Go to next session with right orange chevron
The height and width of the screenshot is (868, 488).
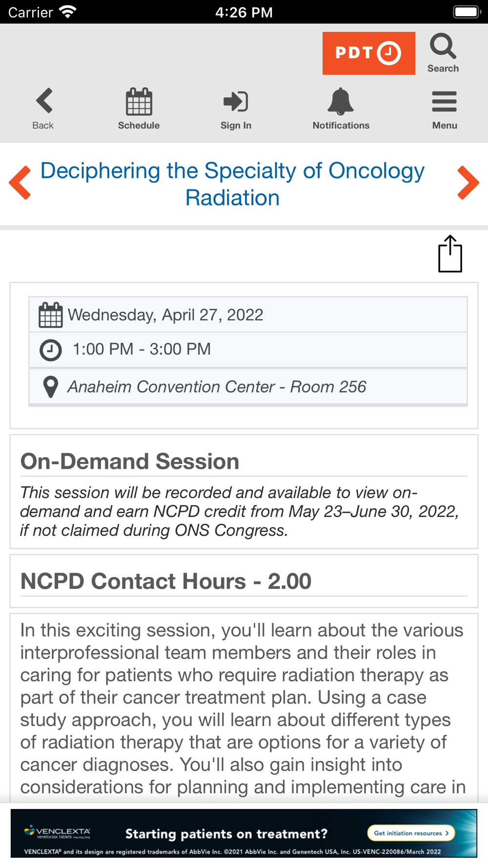click(x=468, y=183)
